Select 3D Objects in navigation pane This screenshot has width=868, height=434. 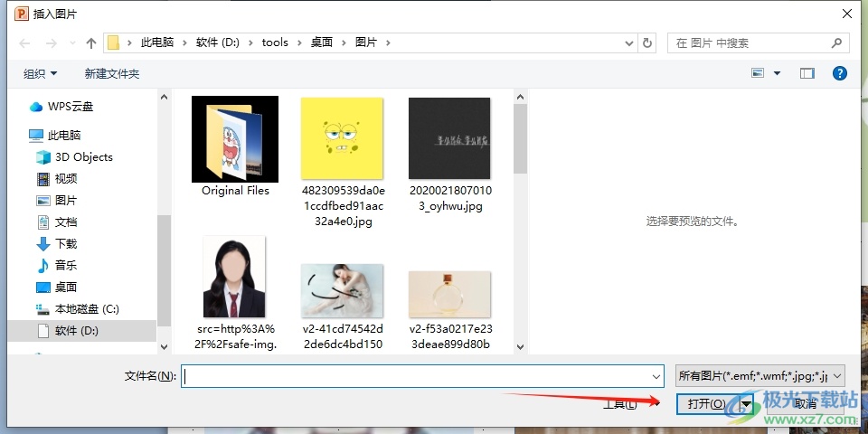pos(83,157)
